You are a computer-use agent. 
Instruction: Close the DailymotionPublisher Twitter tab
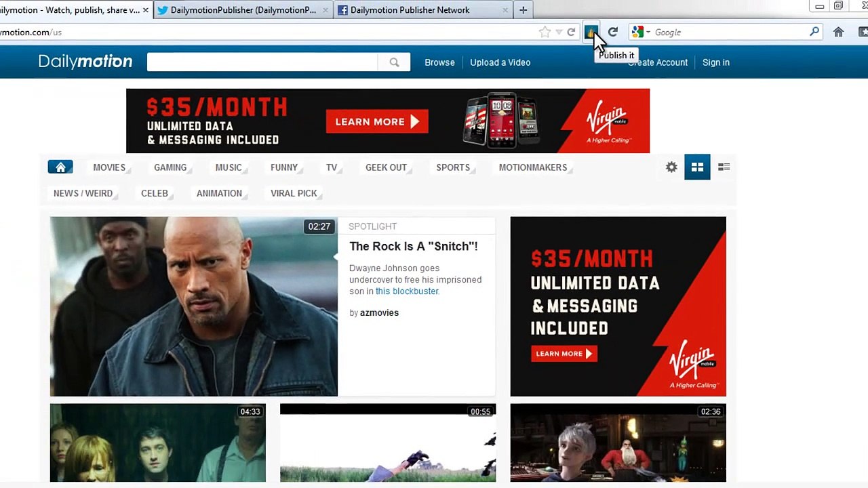tap(325, 10)
